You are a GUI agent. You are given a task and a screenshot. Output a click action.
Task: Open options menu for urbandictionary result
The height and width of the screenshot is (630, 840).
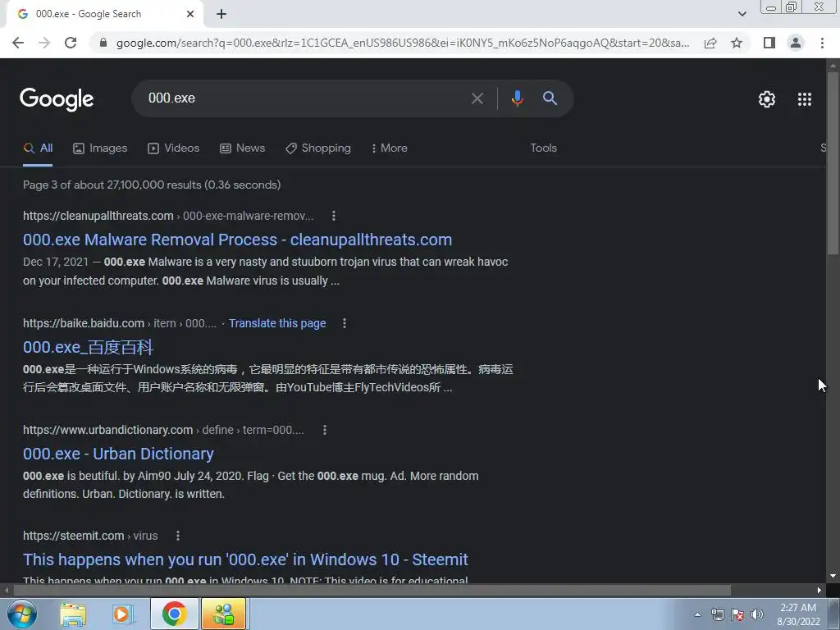coord(325,430)
